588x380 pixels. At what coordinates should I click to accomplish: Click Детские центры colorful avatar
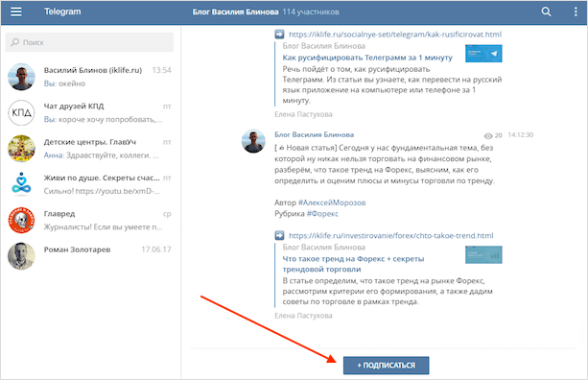(21, 148)
